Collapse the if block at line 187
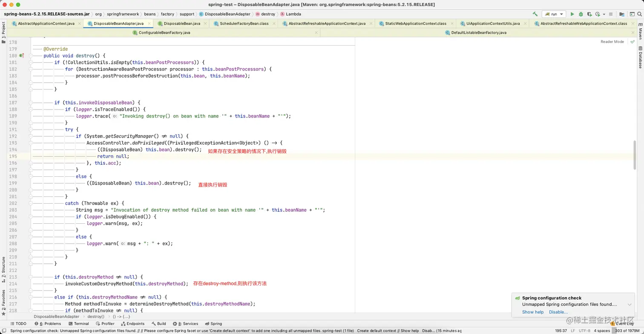Viewport: 644px width, 334px height. (31, 103)
